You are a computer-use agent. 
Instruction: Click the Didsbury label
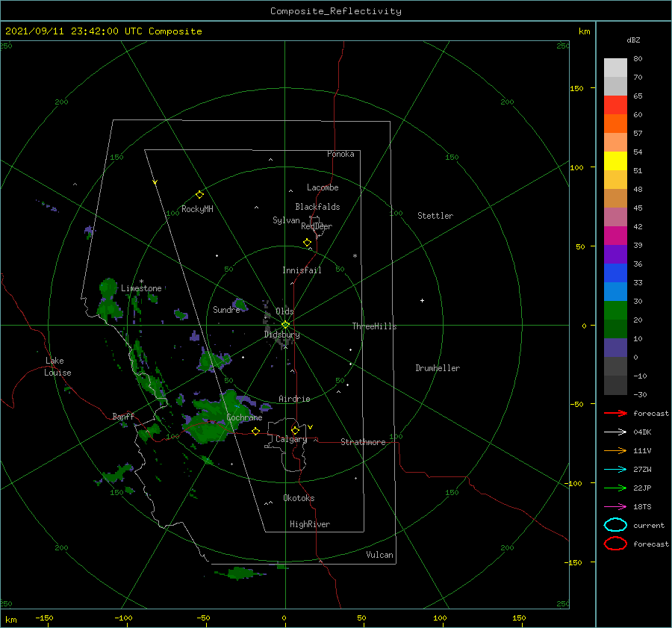[281, 335]
